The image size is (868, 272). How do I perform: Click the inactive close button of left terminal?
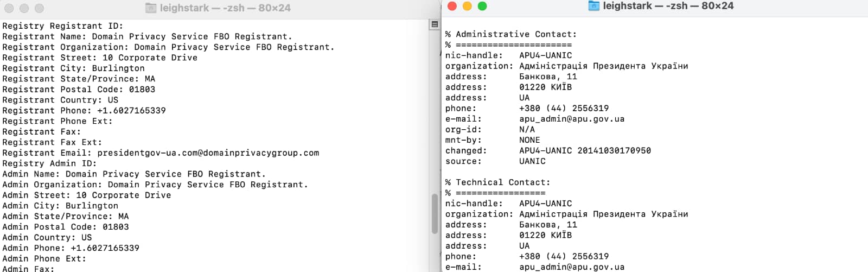tap(9, 8)
